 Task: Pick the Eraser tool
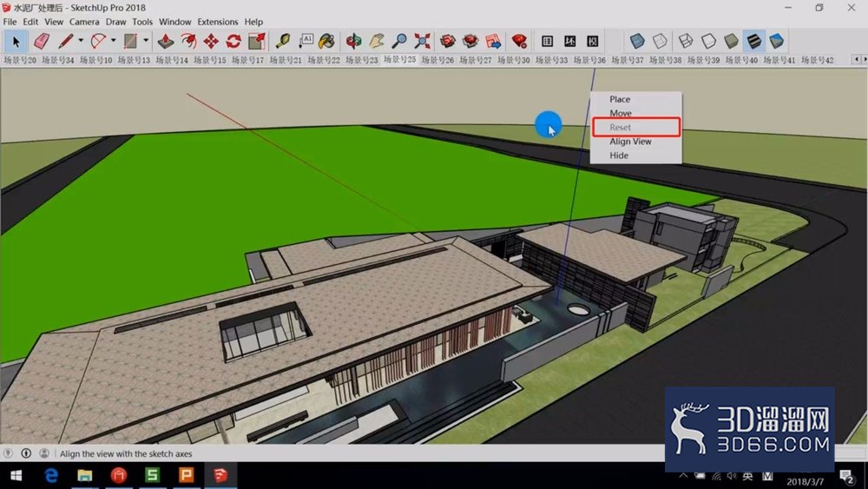pos(42,42)
